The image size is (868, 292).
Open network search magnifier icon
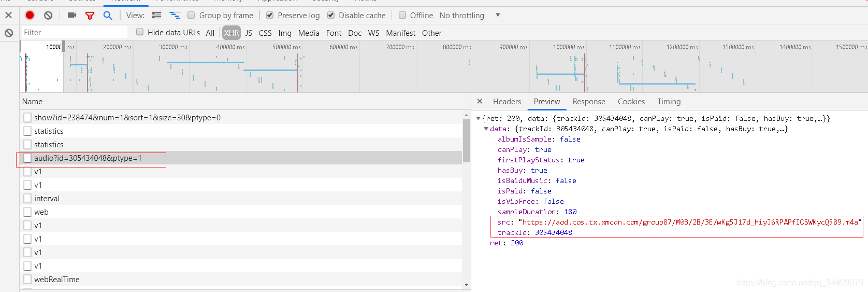pos(108,15)
